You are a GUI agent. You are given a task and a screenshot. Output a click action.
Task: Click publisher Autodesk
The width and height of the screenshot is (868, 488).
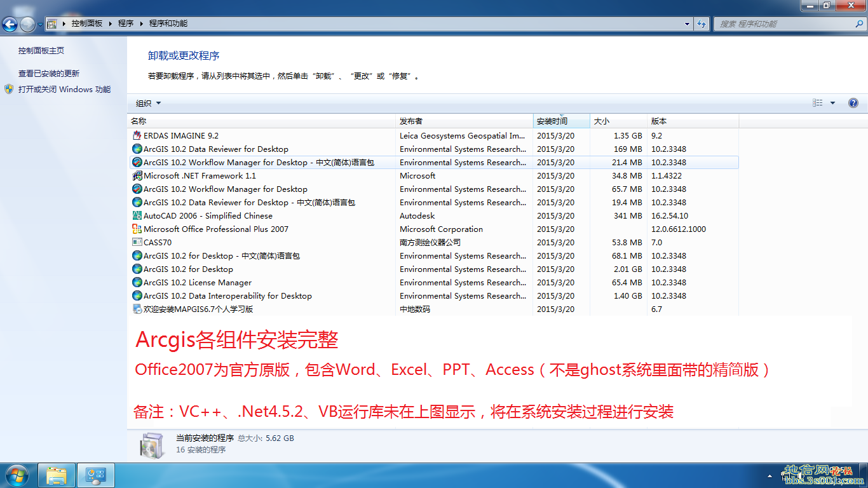417,215
